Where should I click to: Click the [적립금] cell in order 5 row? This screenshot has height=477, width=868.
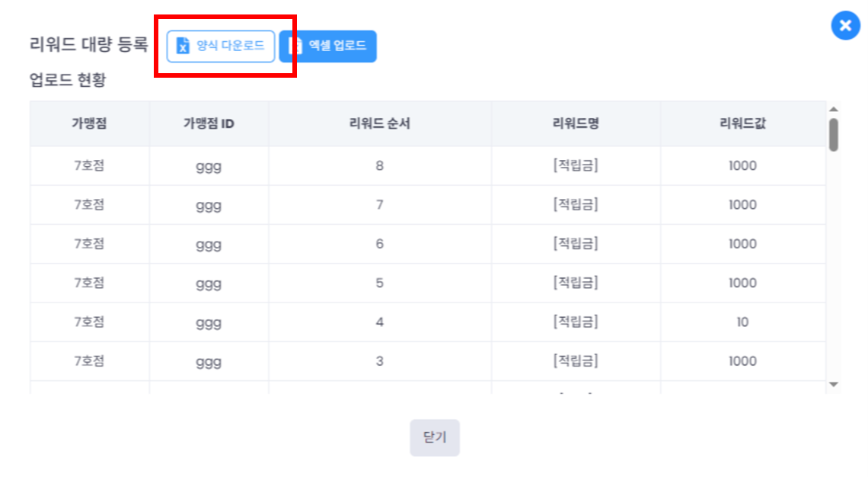(x=576, y=283)
